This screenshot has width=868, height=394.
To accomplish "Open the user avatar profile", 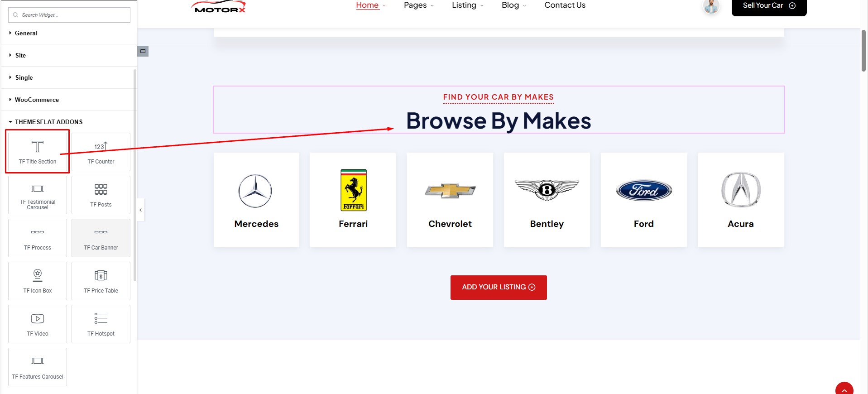I will click(711, 6).
